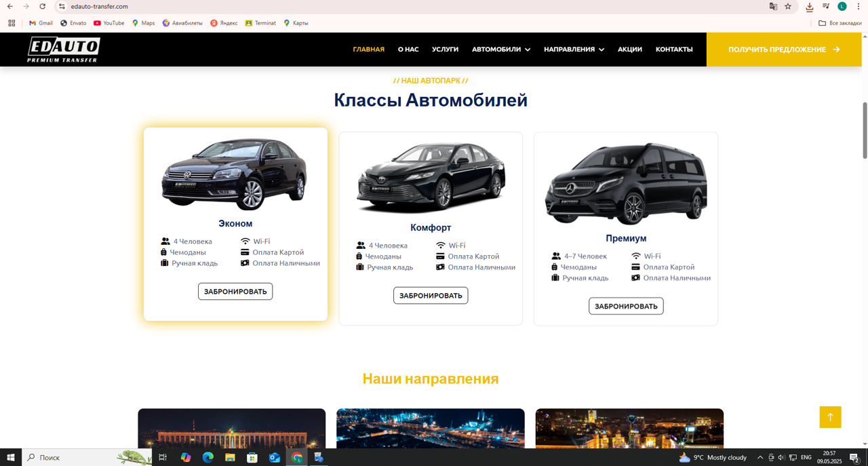
Task: Click 'Оплата Наличными' text in Эконом card
Action: (286, 263)
